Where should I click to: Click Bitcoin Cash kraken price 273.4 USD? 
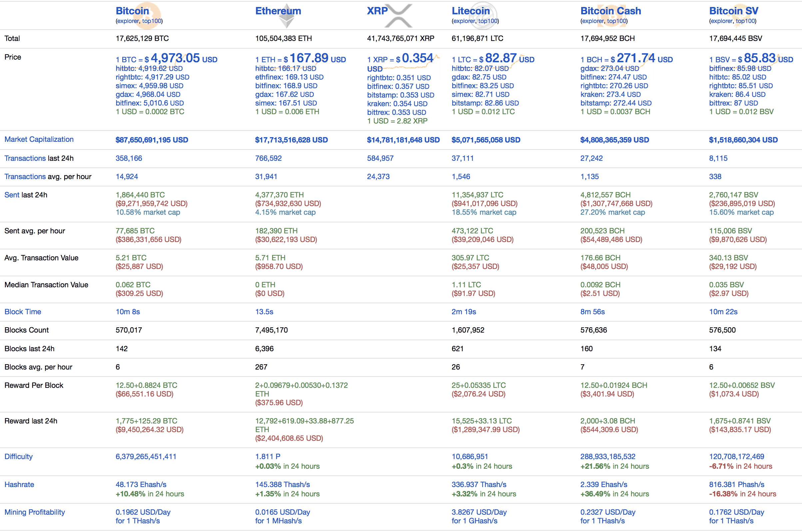(x=610, y=95)
